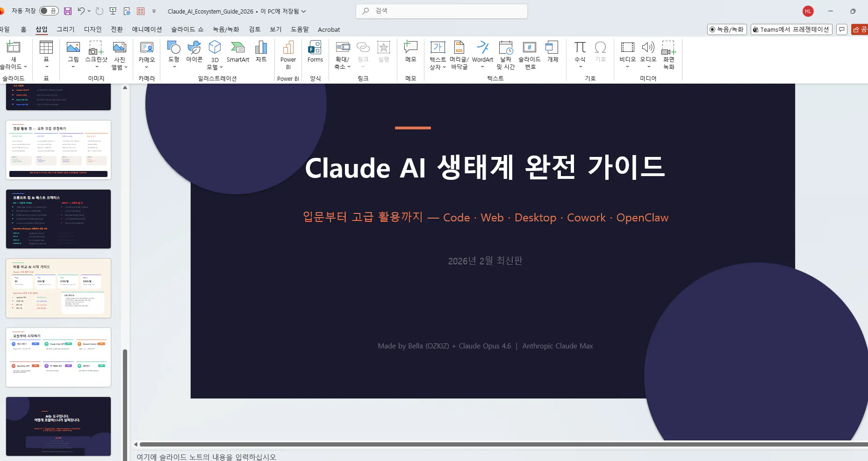Open the 오디오 audio dropdown
The width and height of the screenshot is (868, 461).
[649, 66]
